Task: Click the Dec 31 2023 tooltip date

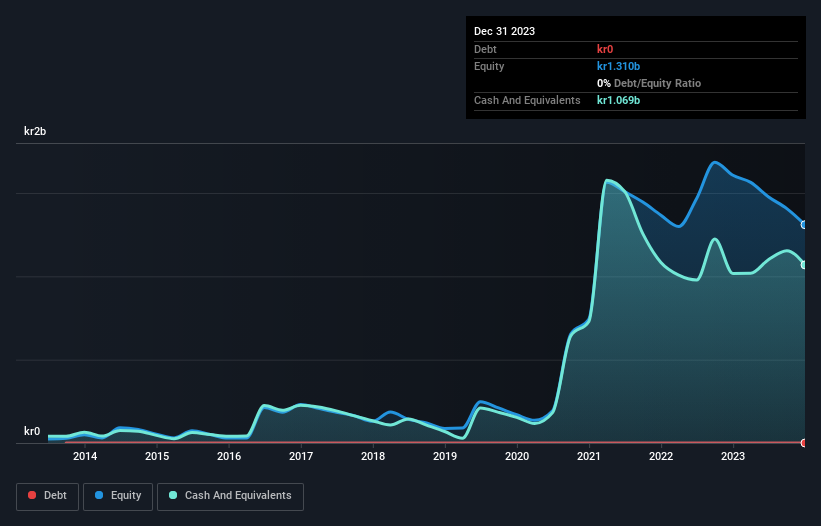Action: click(504, 31)
